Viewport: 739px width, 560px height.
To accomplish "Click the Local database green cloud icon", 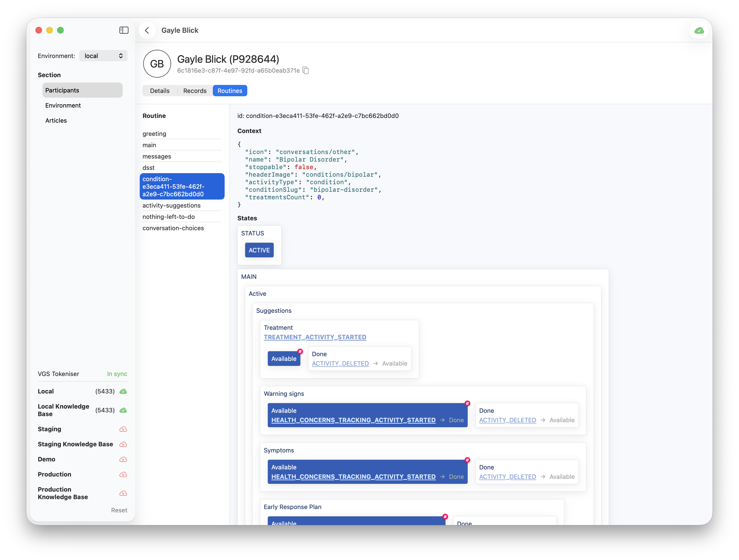I will point(123,391).
